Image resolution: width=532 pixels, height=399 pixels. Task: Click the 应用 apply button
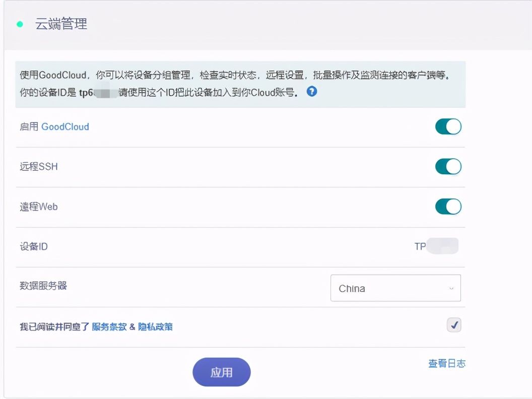click(x=222, y=372)
